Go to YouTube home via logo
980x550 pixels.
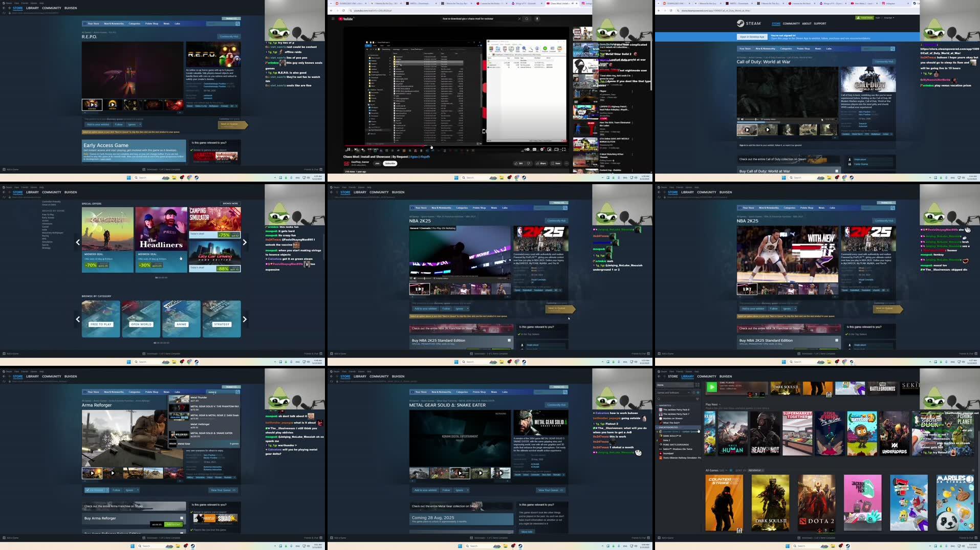click(x=345, y=18)
